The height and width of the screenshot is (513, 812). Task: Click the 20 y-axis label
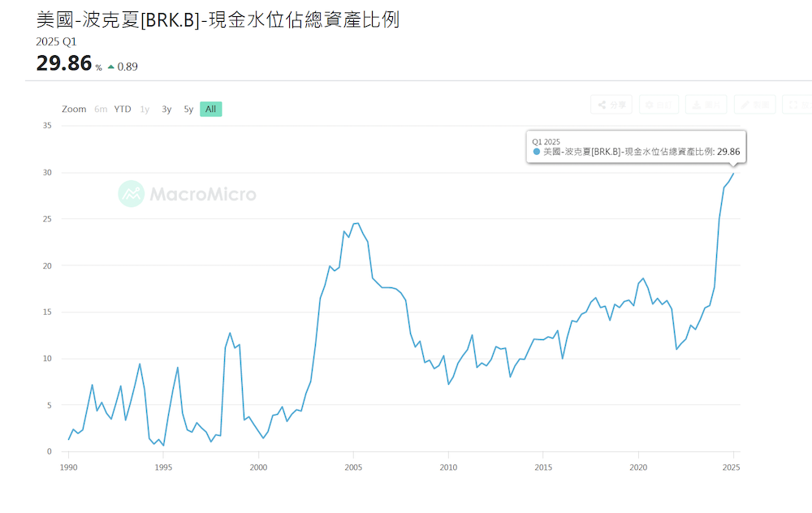[x=47, y=265]
